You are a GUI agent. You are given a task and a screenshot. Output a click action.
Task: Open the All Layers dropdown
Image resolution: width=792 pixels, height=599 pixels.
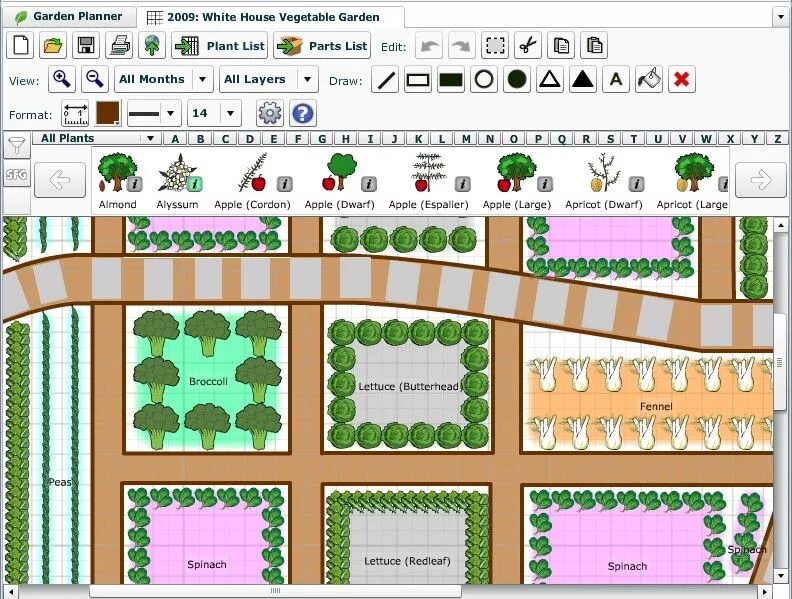269,79
